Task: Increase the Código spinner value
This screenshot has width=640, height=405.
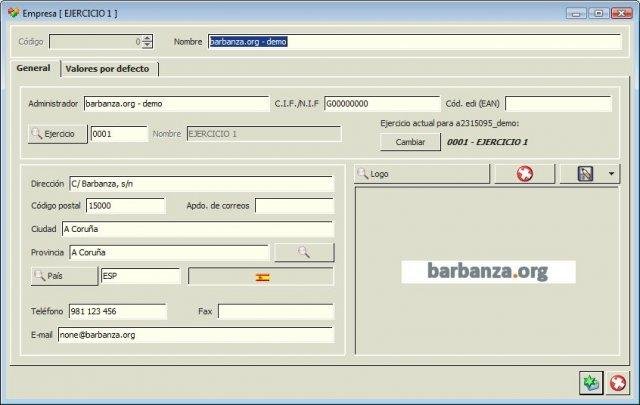Action: (x=148, y=38)
